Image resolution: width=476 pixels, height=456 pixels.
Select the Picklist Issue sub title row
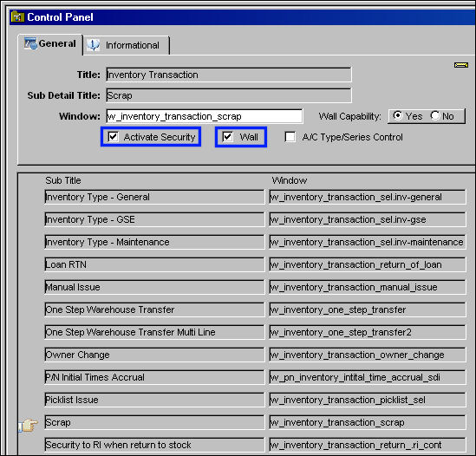pyautogui.click(x=154, y=400)
